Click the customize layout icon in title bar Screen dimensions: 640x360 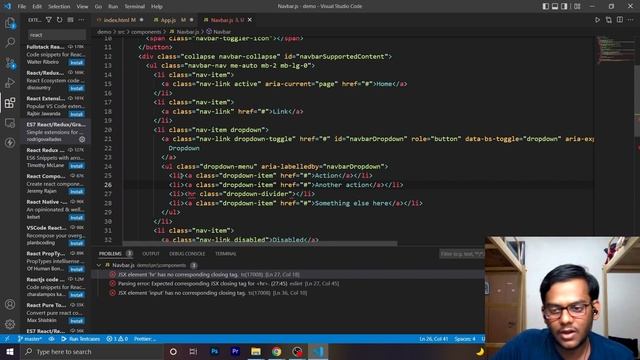577,6
